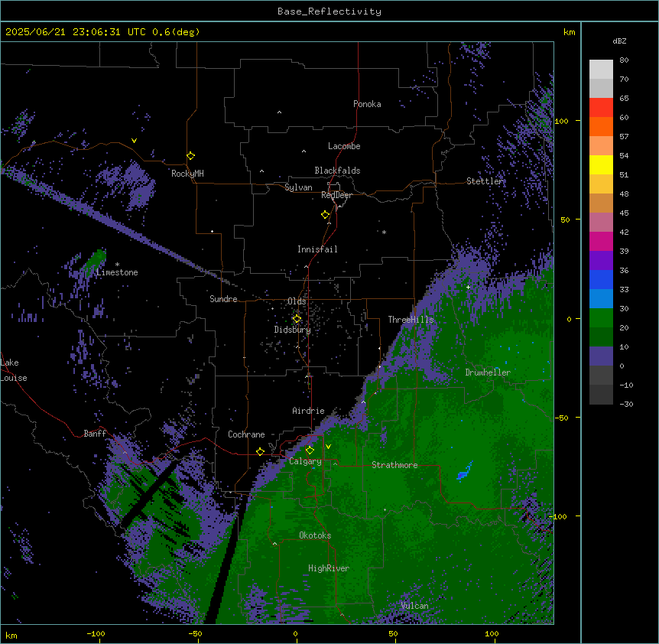Click the Innisfail city label
Viewport: 659px width, 644px height.
[x=317, y=249]
